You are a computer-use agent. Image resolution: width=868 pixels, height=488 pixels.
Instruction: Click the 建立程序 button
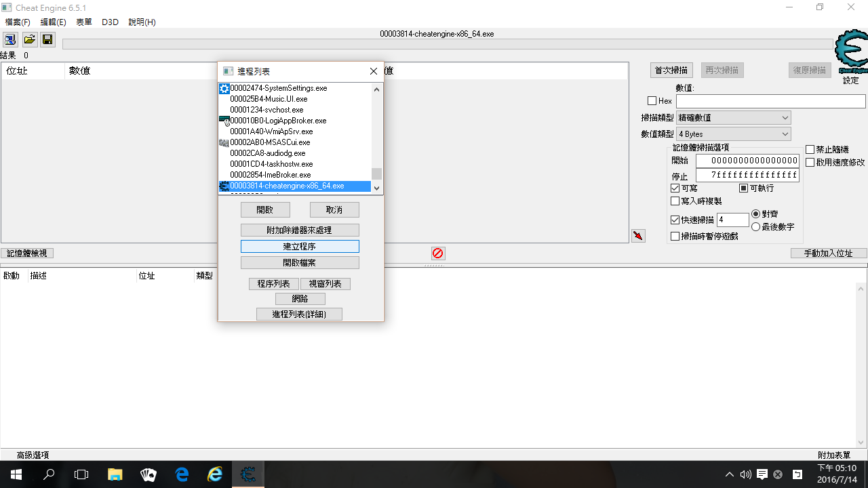coord(300,246)
